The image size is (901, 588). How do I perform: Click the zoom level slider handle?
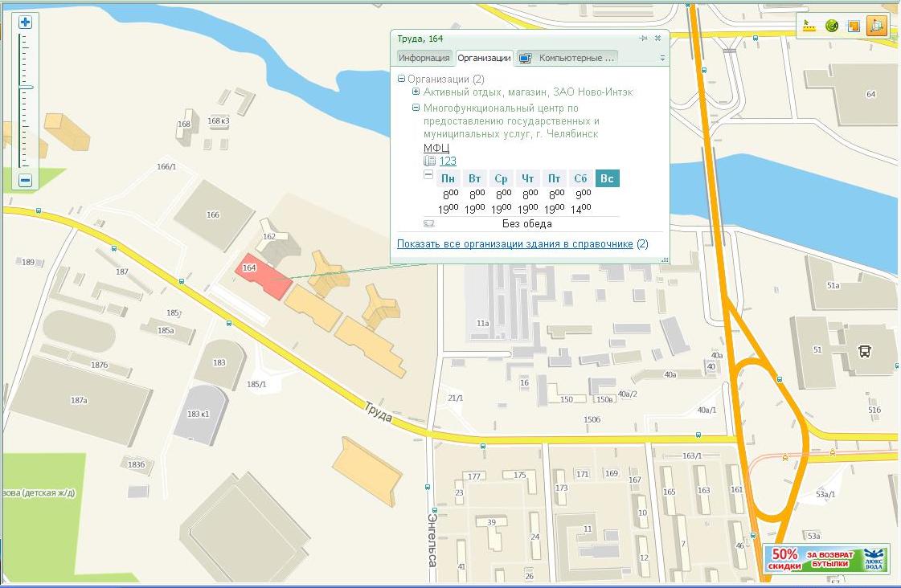click(26, 87)
